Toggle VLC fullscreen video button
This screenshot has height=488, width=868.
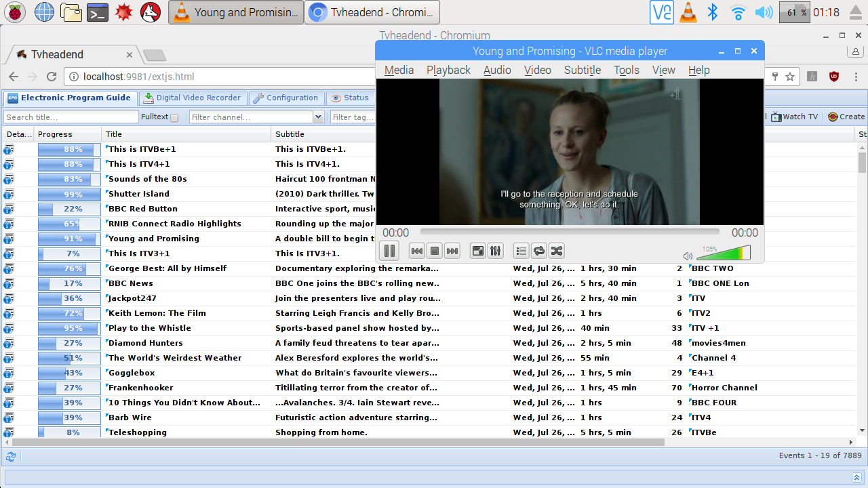pos(478,251)
